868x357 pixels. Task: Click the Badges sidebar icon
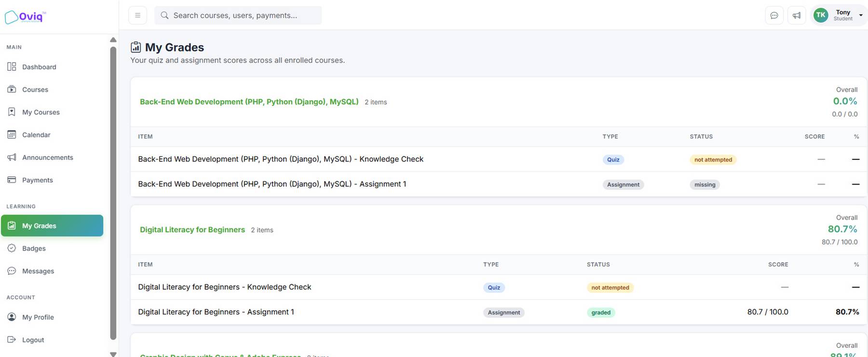point(12,248)
